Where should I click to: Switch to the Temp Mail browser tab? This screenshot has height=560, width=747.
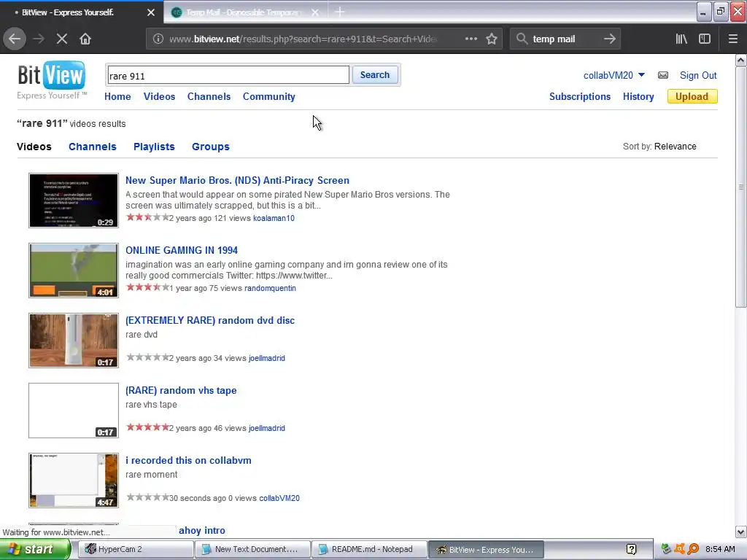(x=243, y=12)
